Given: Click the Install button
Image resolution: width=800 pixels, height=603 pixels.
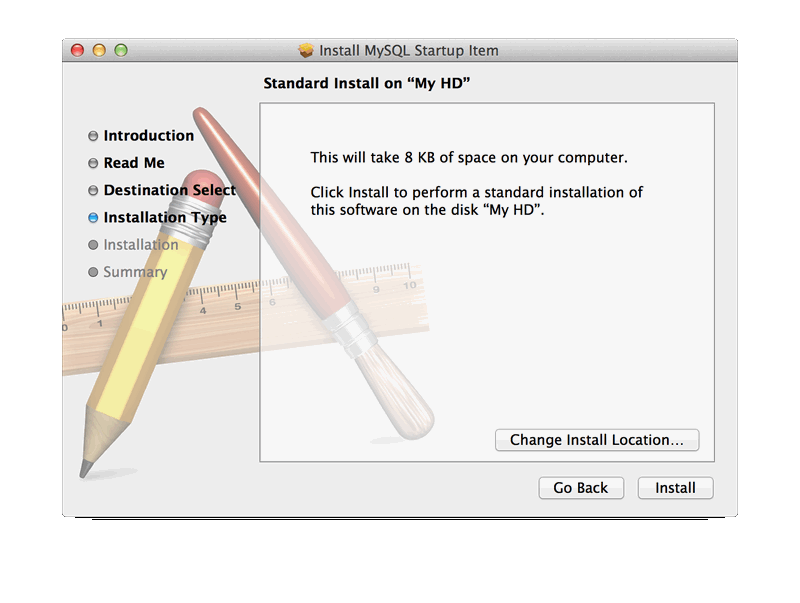Looking at the screenshot, I should click(675, 488).
